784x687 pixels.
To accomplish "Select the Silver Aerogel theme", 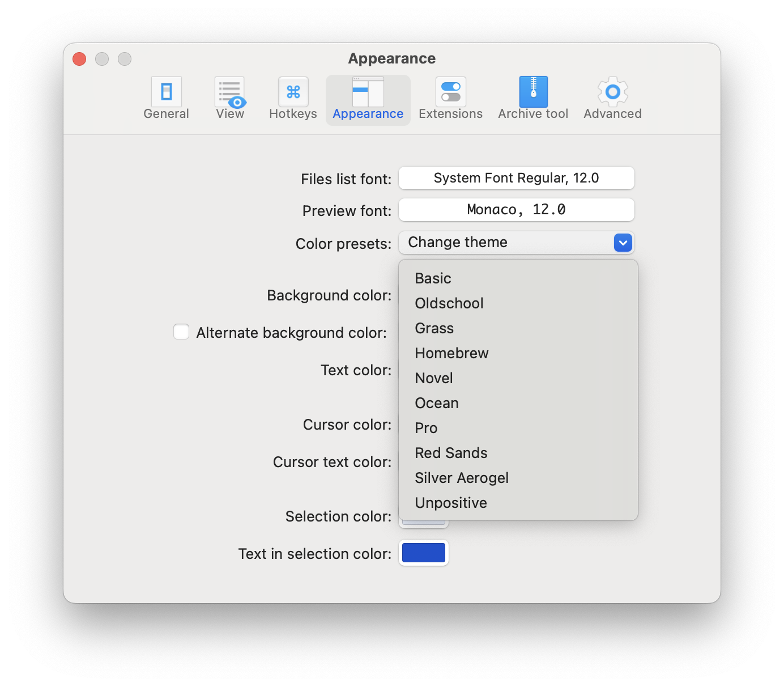I will [461, 478].
